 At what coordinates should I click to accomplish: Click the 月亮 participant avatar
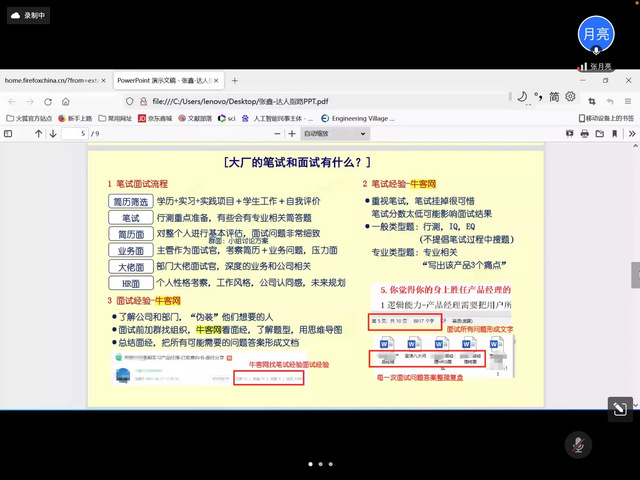(596, 34)
